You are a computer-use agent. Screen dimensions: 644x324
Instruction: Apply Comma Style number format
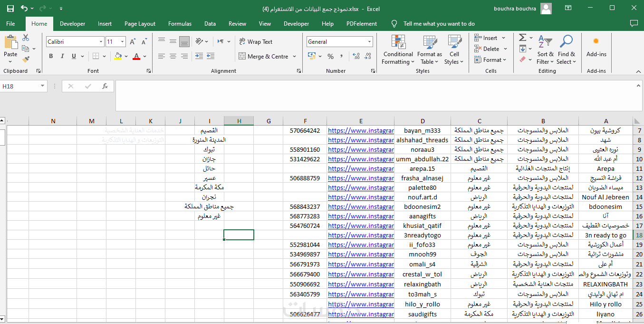coord(342,56)
